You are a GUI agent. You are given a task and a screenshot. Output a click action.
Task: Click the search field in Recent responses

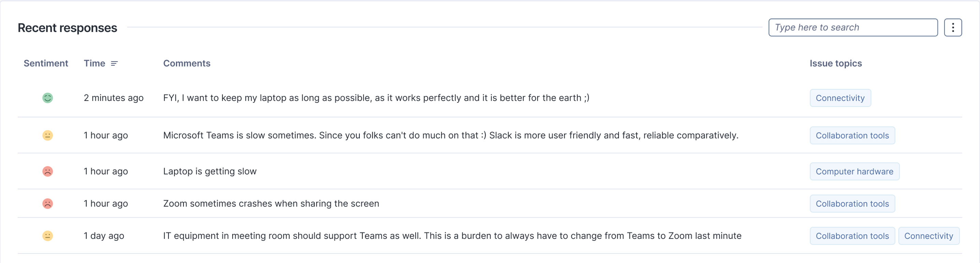pos(852,27)
